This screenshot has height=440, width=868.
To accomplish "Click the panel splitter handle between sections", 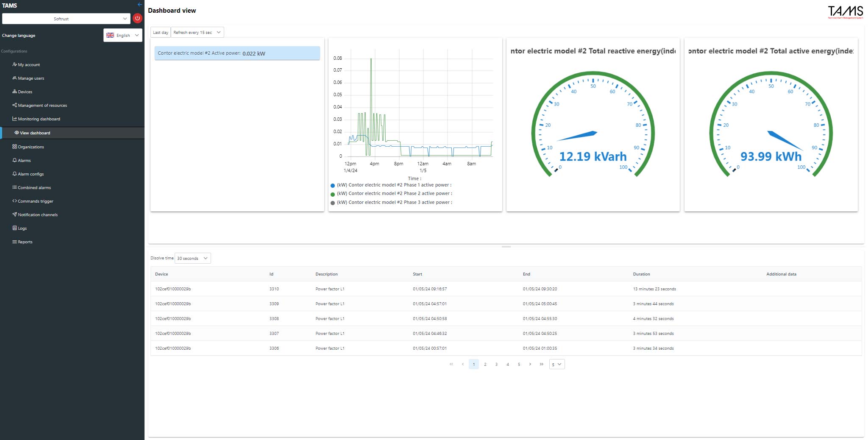I will (x=506, y=247).
